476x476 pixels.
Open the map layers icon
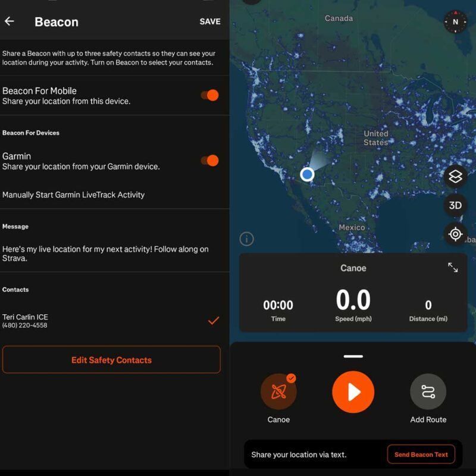coord(455,177)
